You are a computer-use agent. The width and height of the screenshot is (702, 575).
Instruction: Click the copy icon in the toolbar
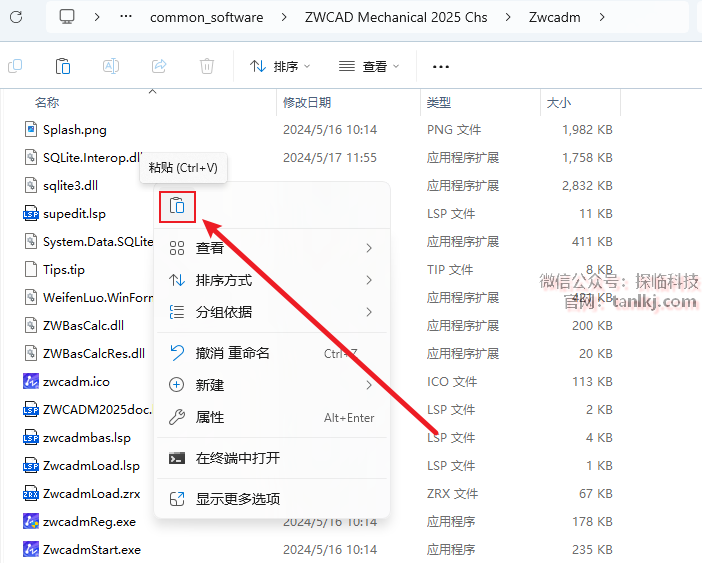[16, 66]
